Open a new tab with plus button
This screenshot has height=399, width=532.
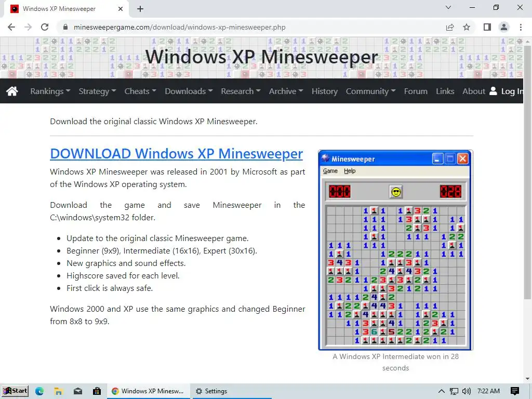tap(140, 9)
